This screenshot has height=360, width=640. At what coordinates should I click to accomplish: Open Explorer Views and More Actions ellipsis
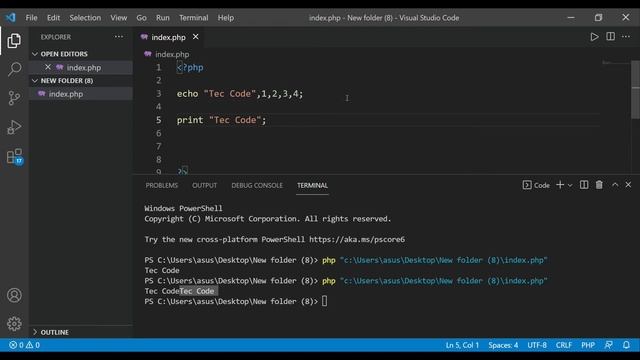(119, 37)
